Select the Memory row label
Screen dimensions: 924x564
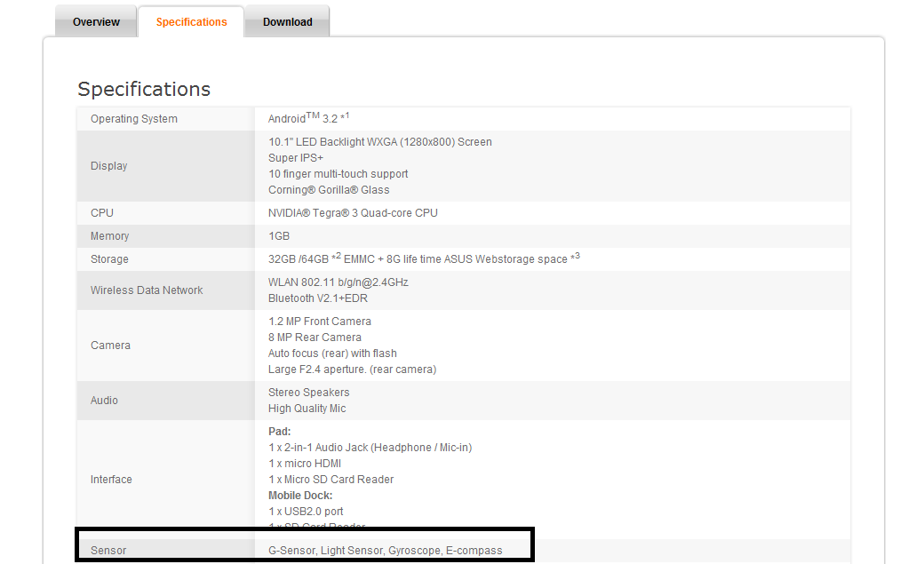[109, 235]
